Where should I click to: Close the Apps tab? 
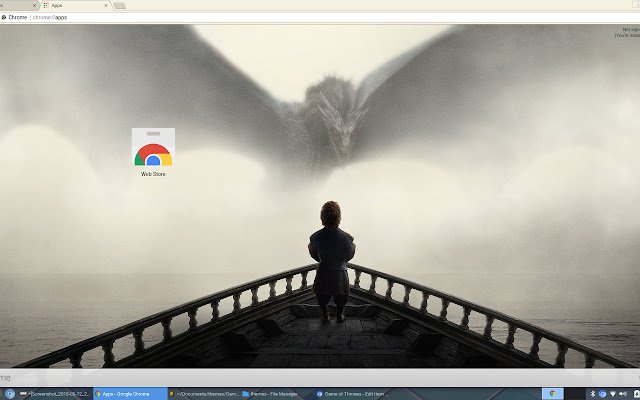(x=106, y=5)
